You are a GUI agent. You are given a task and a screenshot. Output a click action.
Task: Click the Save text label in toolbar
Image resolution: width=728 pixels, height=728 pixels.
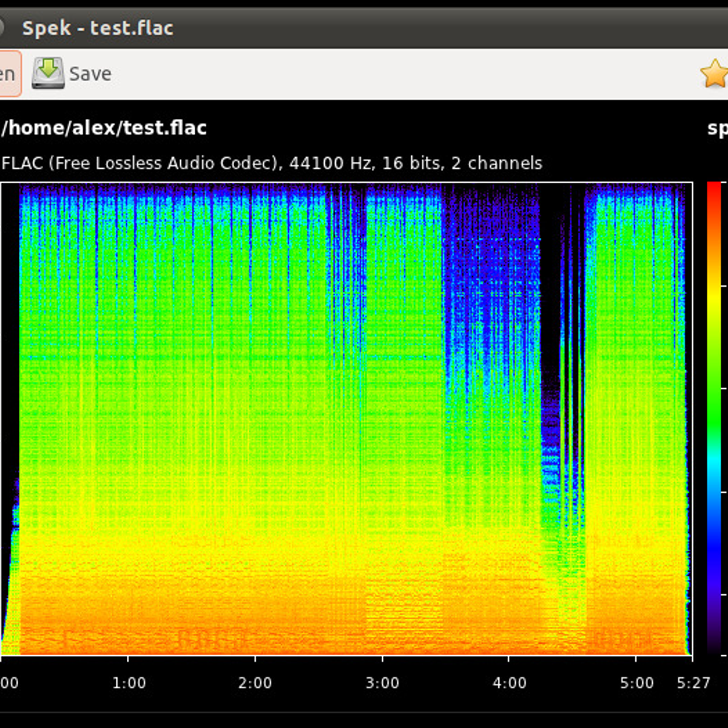(x=90, y=74)
